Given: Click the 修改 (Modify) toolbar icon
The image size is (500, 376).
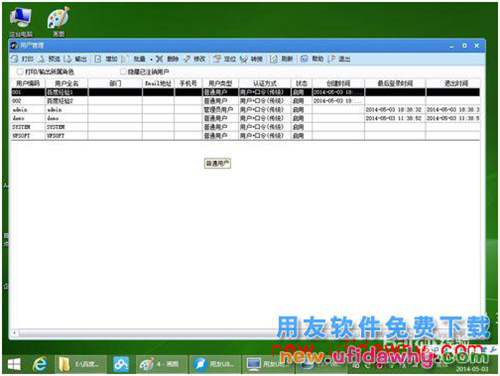Looking at the screenshot, I should 187,59.
